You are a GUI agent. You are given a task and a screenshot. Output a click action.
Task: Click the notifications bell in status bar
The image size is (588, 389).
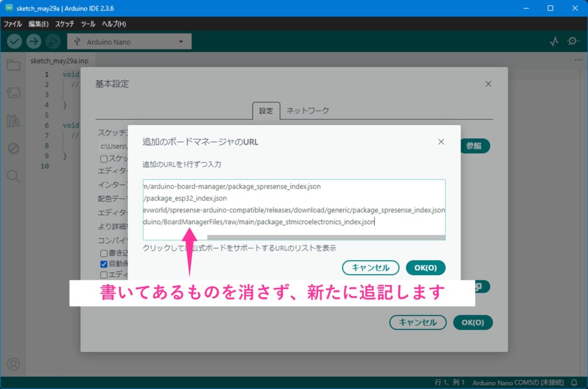coord(574,383)
